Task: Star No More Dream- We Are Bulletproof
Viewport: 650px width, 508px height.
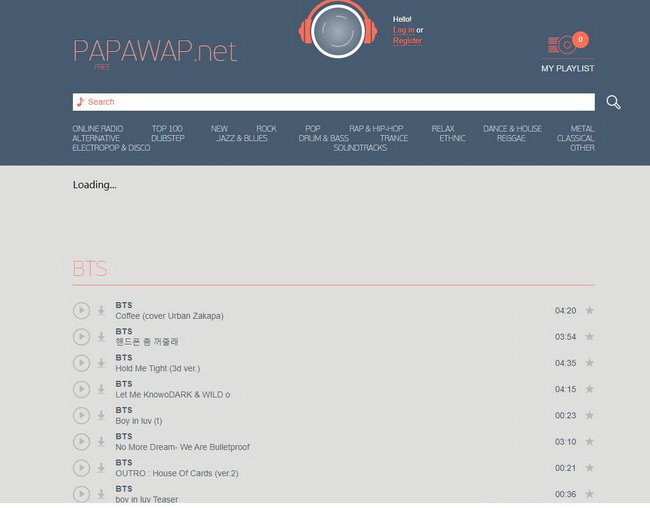Action: (589, 442)
